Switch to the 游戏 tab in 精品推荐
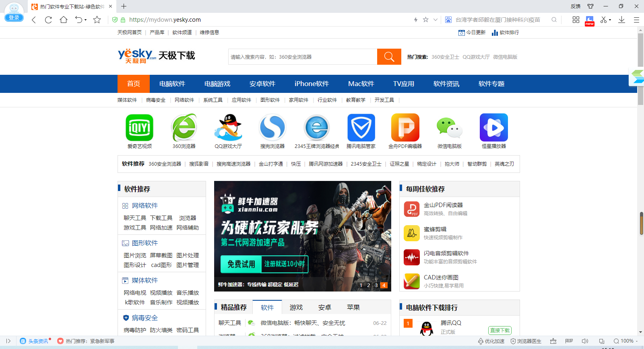The image size is (644, 349). (x=296, y=307)
